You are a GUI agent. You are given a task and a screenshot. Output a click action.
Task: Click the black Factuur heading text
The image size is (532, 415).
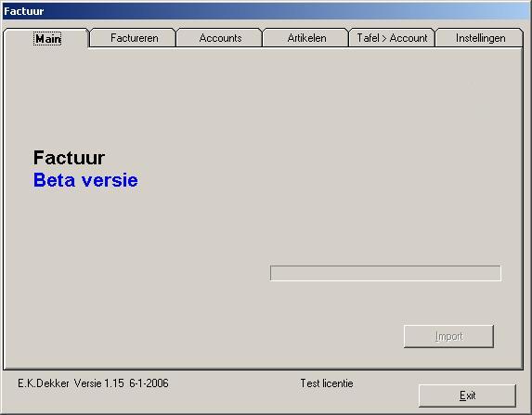coord(69,158)
